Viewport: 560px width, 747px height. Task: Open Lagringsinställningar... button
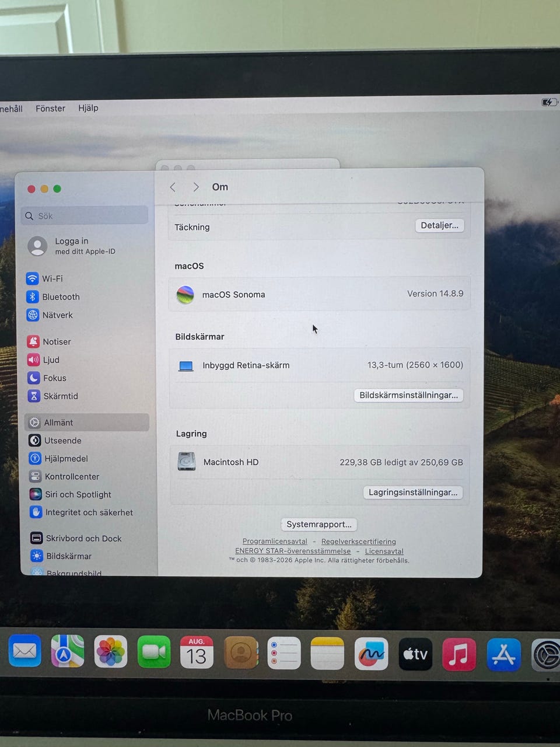(413, 492)
